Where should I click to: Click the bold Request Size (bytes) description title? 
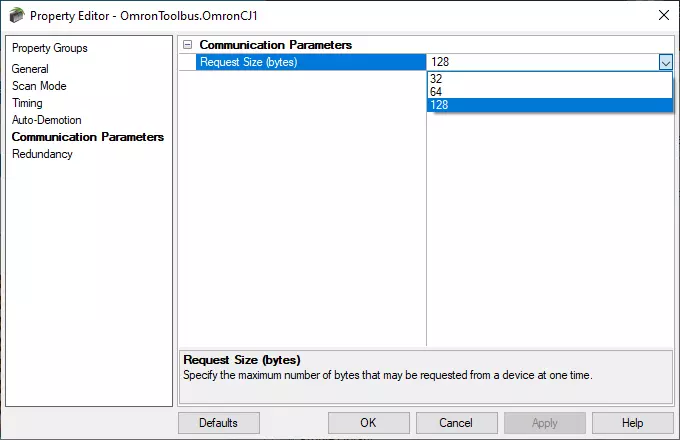[242, 360]
